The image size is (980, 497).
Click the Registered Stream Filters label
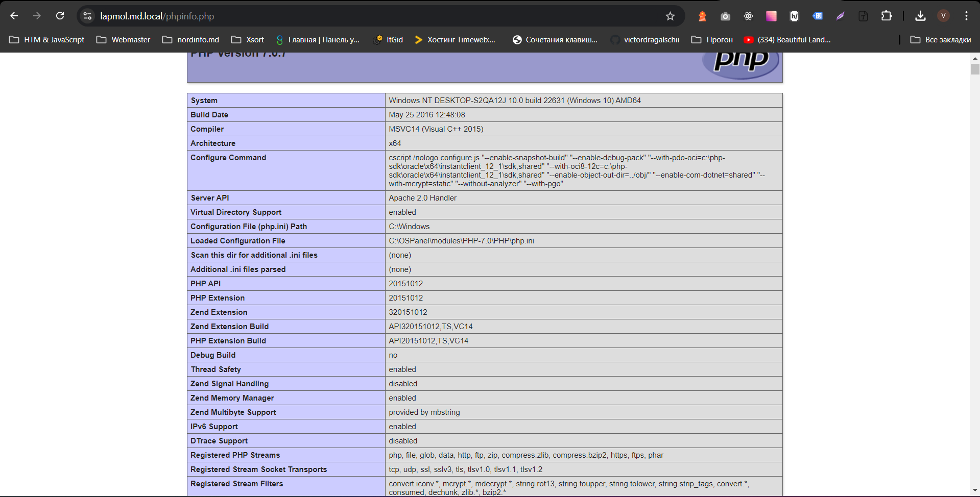[237, 484]
